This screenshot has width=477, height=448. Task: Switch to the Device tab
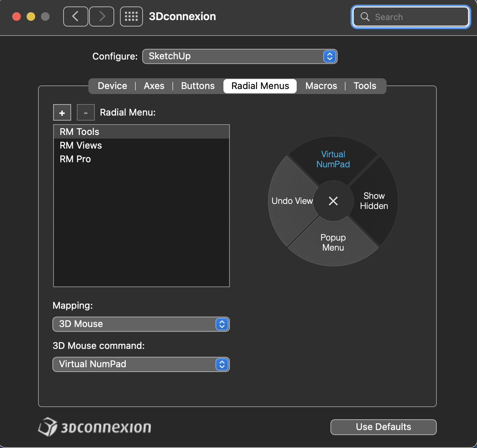[x=112, y=86]
